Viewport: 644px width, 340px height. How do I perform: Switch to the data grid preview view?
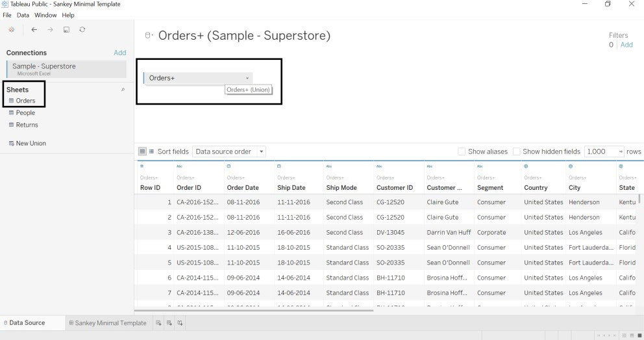coord(142,151)
